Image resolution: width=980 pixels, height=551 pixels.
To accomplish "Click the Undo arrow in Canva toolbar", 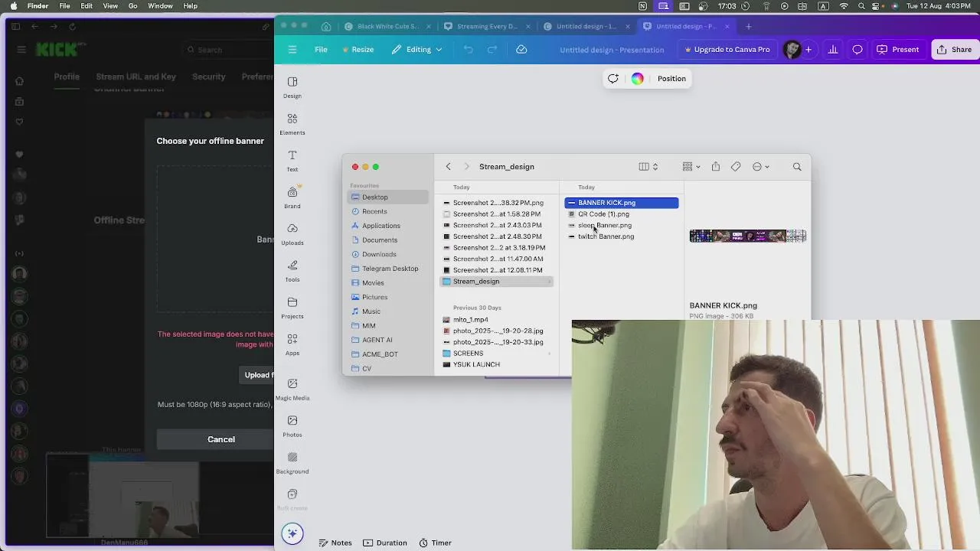I will [468, 50].
